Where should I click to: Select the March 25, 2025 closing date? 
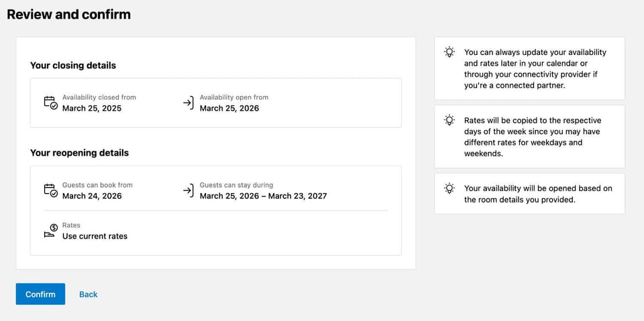(92, 108)
